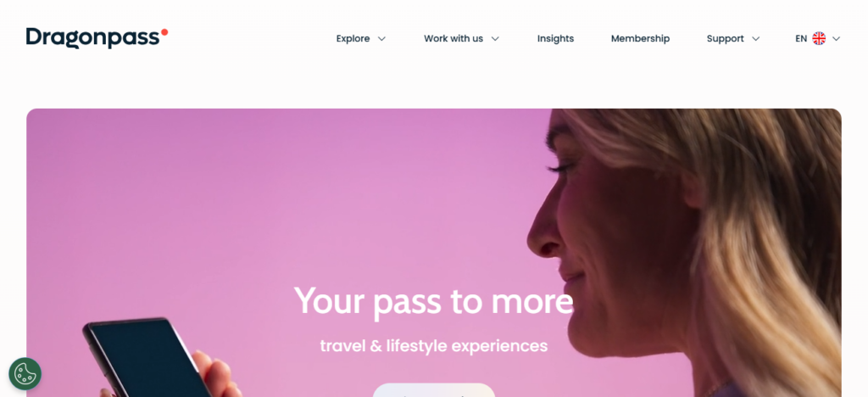Click the 'travel & lifestyle experiences' subtitle
Viewport: 868px width, 397px height.
[433, 346]
